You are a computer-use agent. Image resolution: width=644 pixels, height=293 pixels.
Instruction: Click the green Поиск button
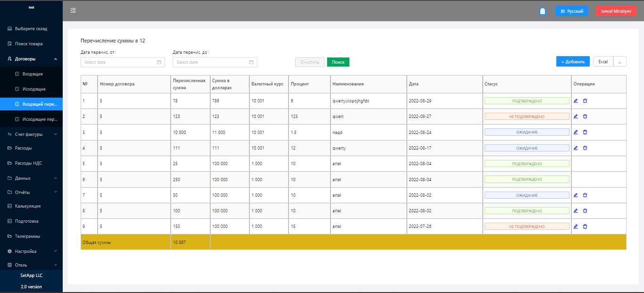pos(338,62)
